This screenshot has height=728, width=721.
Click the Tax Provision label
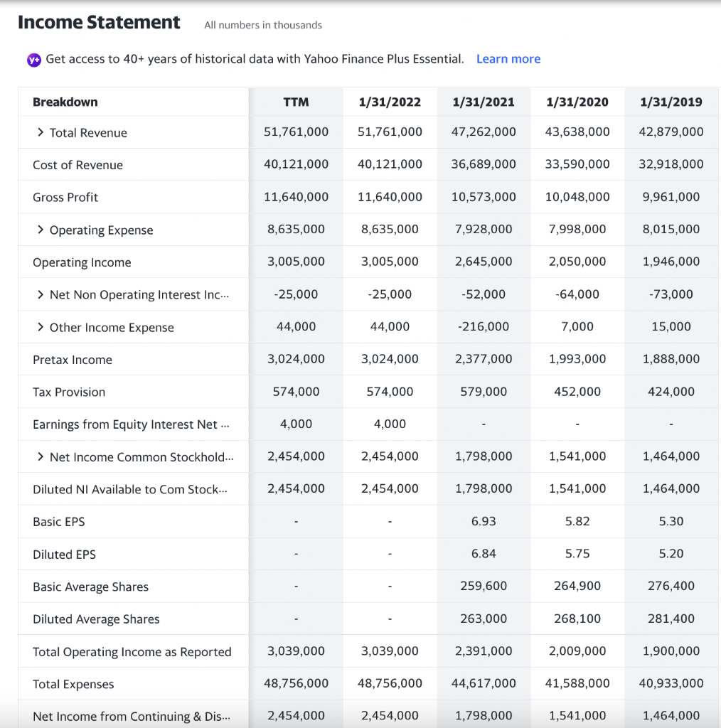click(x=69, y=392)
